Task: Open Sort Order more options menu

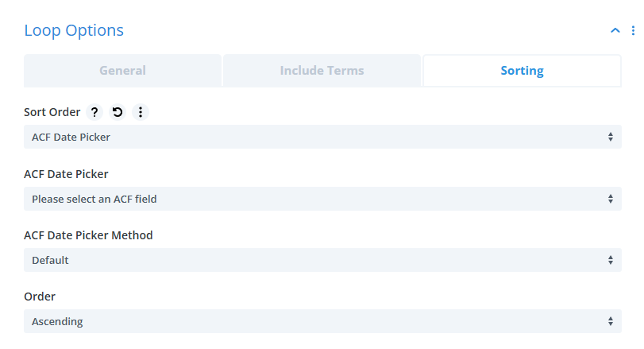Action: point(141,112)
